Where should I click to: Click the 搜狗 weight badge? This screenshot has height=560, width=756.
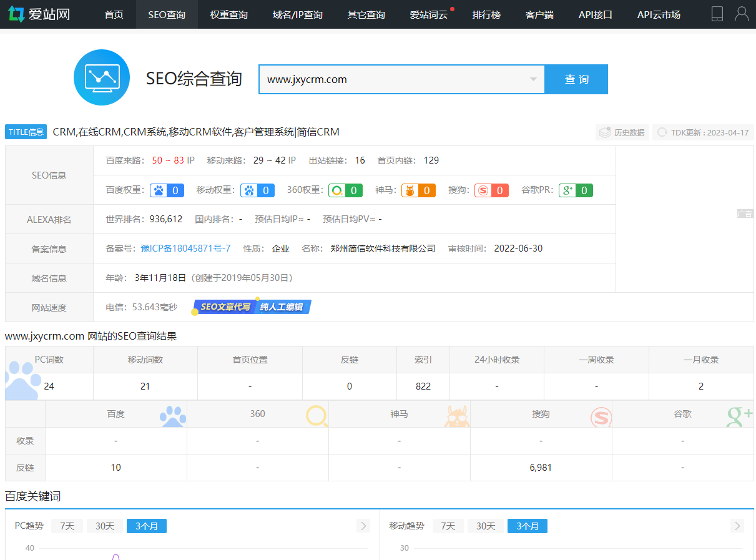[491, 190]
